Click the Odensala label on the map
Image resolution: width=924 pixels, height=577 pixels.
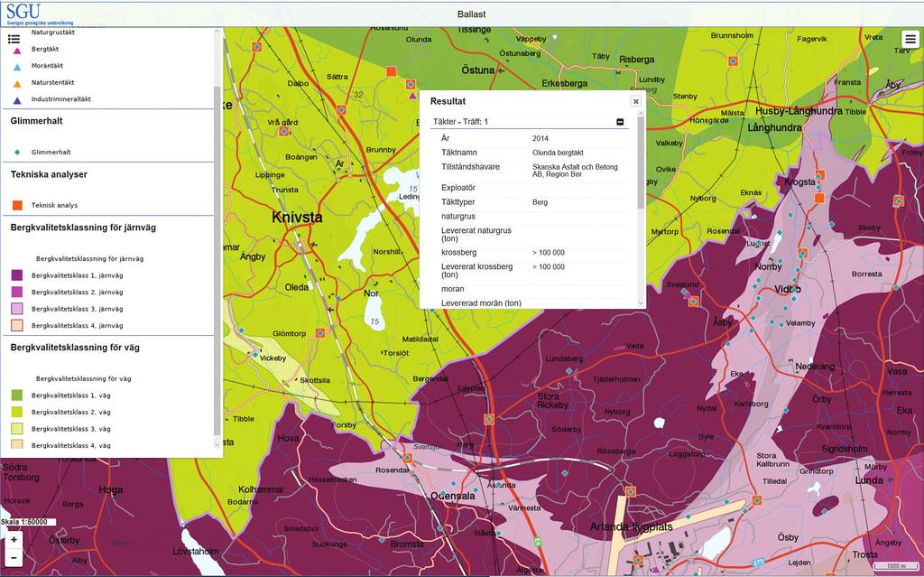coord(453,496)
